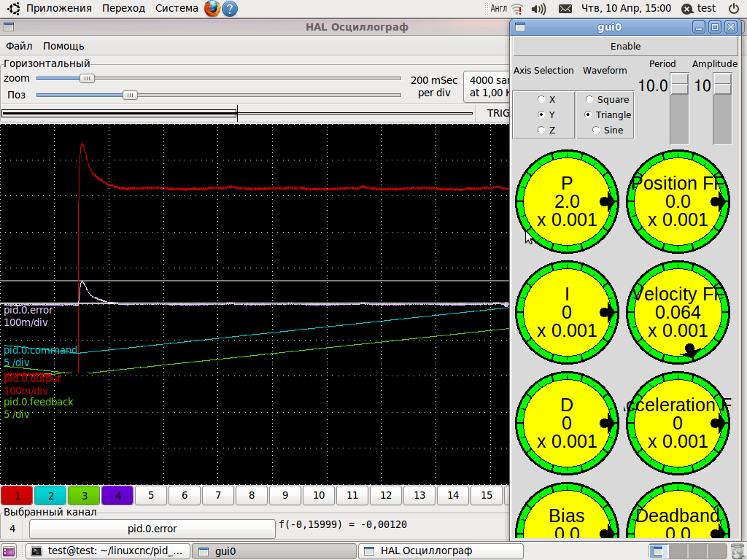The width and height of the screenshot is (747, 560).
Task: Click show desktop icon in bottom panel
Action: [x=9, y=551]
